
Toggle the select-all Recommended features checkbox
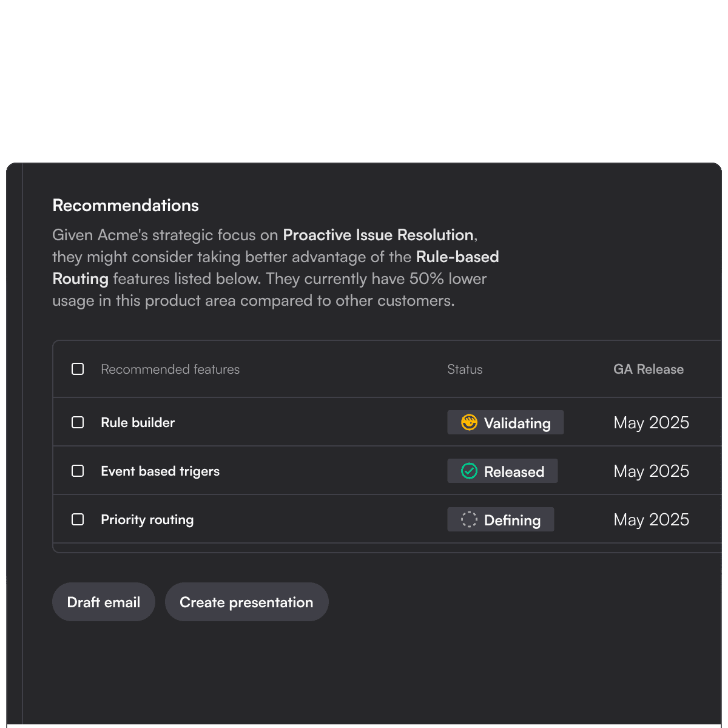point(78,369)
